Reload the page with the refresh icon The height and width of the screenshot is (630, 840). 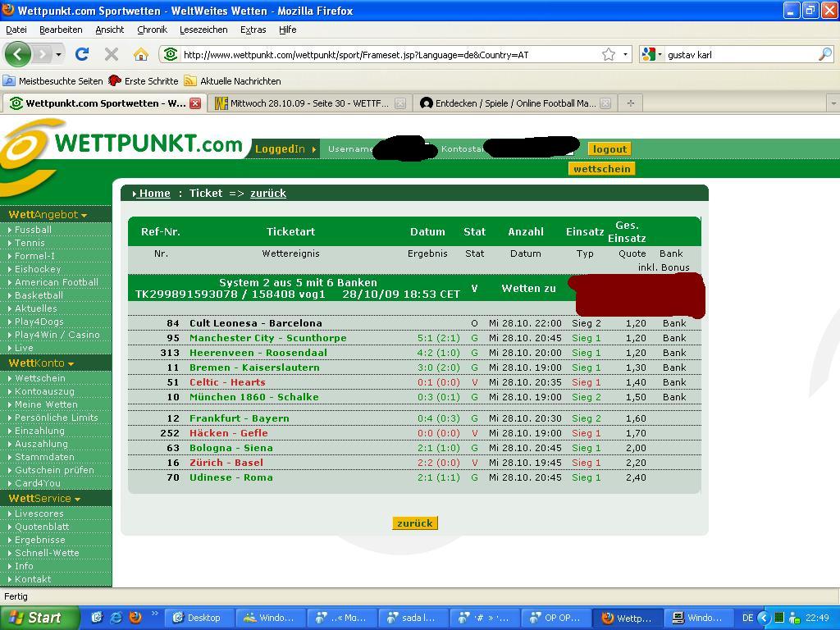pyautogui.click(x=82, y=54)
